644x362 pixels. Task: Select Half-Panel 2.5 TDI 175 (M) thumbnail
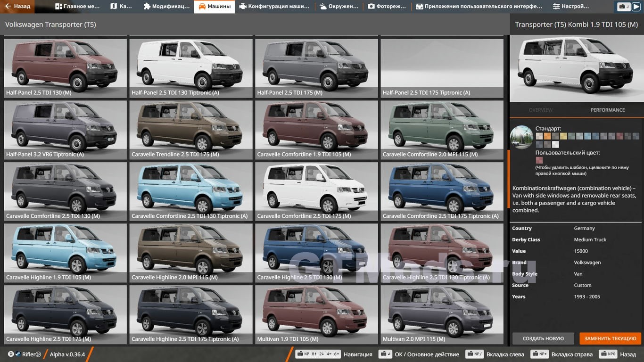click(316, 68)
